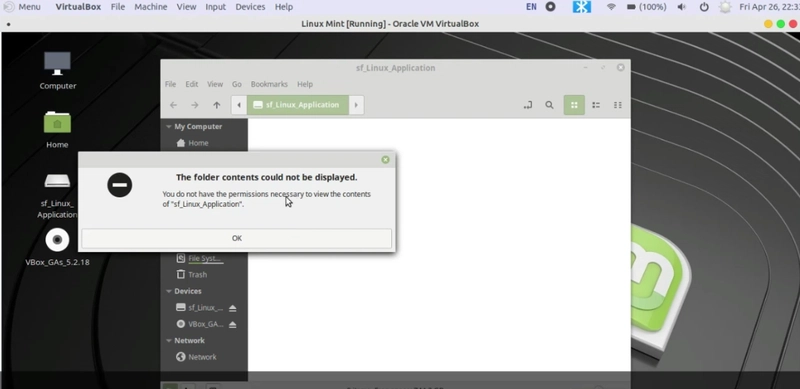Open the Bookmarks menu

tap(269, 84)
